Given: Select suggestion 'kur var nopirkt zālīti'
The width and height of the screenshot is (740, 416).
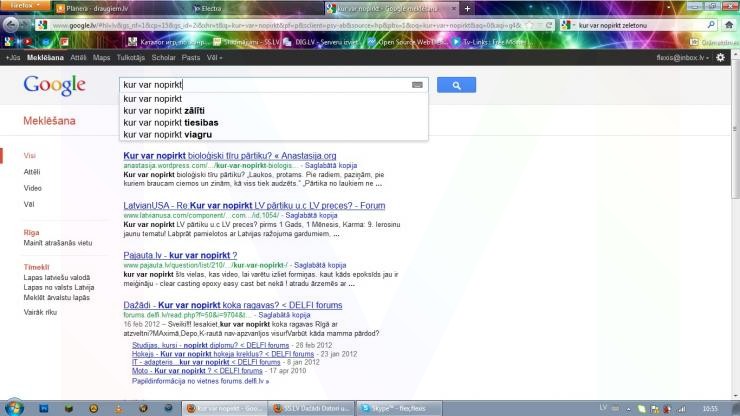Looking at the screenshot, I should point(164,111).
